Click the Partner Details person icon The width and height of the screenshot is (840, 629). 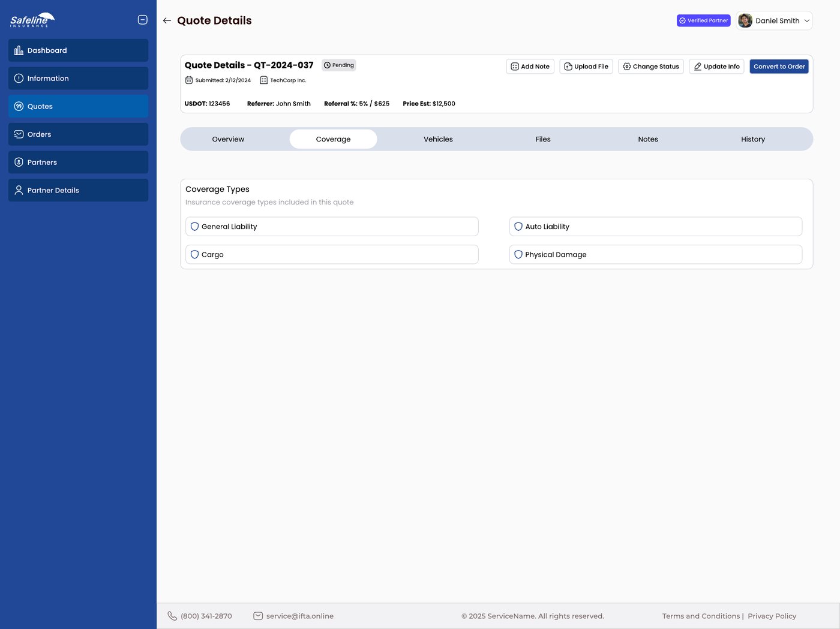[19, 190]
